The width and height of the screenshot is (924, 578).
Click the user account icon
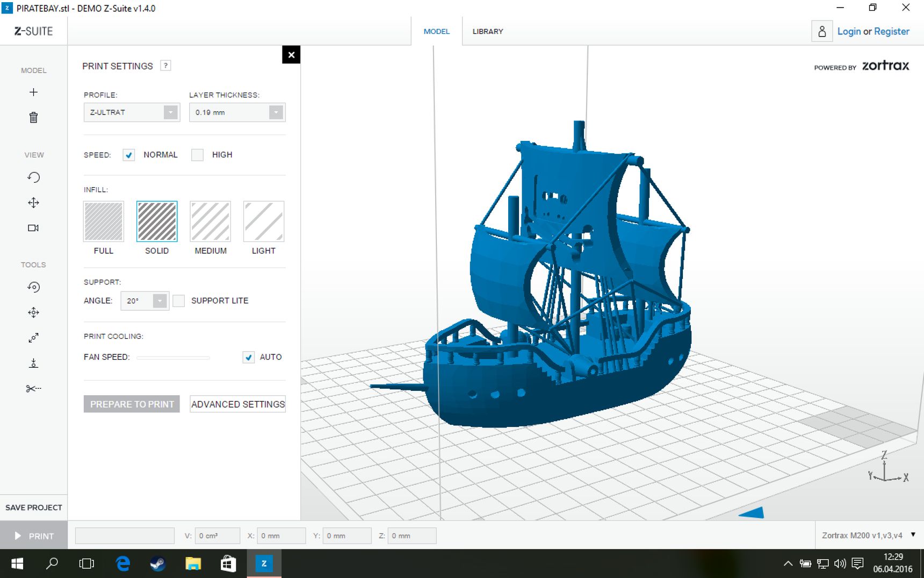click(x=822, y=31)
